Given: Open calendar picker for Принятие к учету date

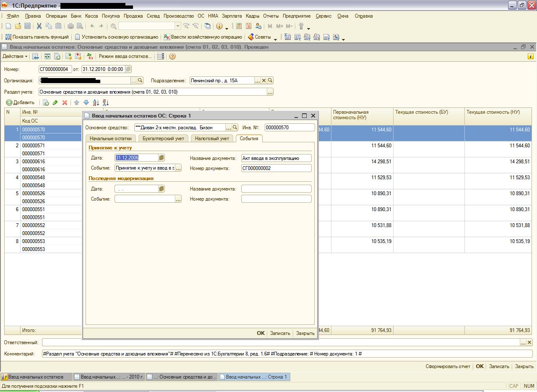Looking at the screenshot, I should pos(162,158).
